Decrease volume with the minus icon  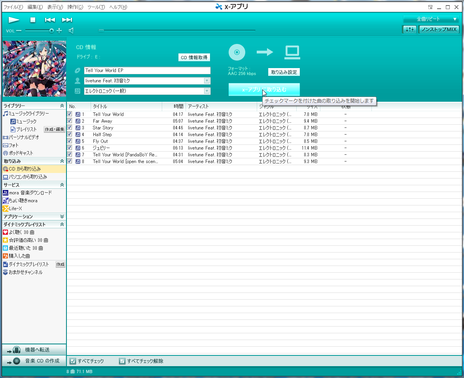click(x=19, y=31)
